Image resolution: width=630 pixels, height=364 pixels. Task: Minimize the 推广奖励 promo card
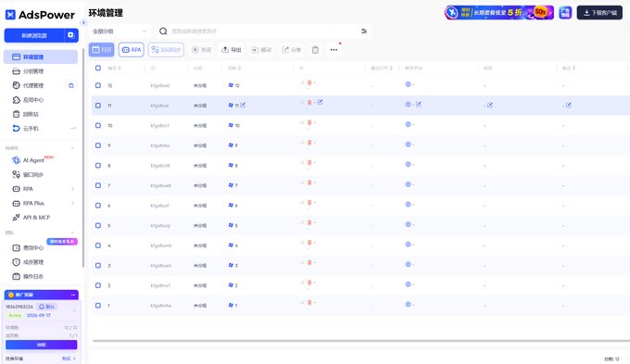pyautogui.click(x=72, y=295)
